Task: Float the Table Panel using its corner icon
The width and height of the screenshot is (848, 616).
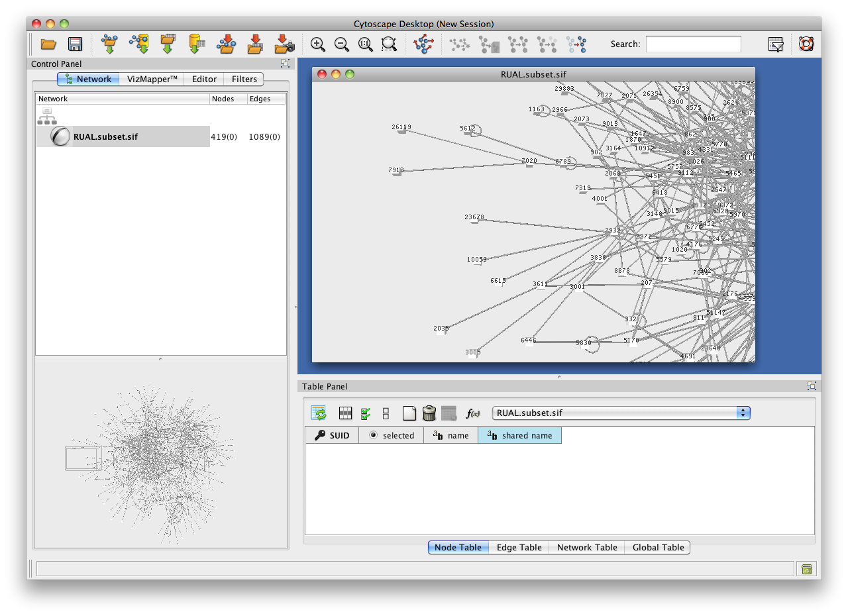Action: click(811, 386)
